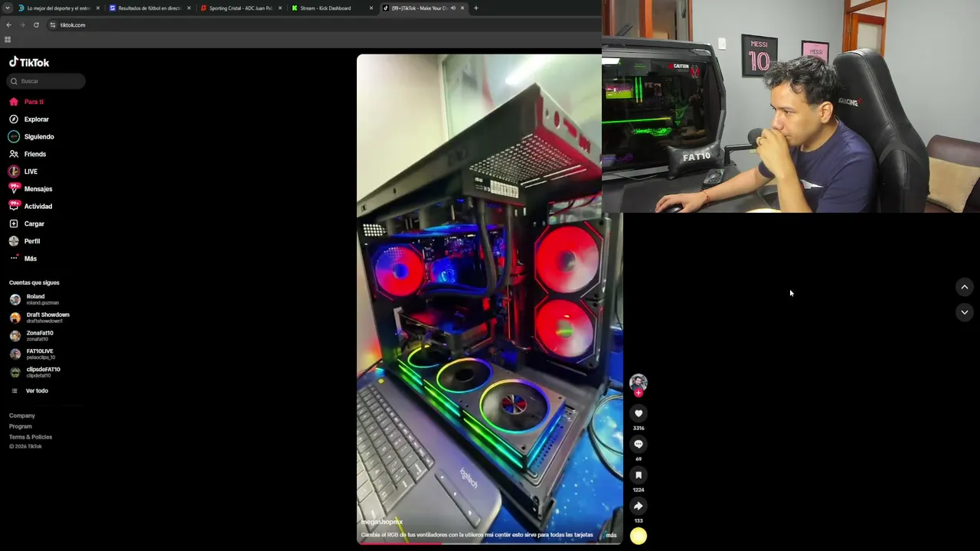Click the browser back button
The height and width of the screenshot is (551, 980).
pyautogui.click(x=8, y=24)
